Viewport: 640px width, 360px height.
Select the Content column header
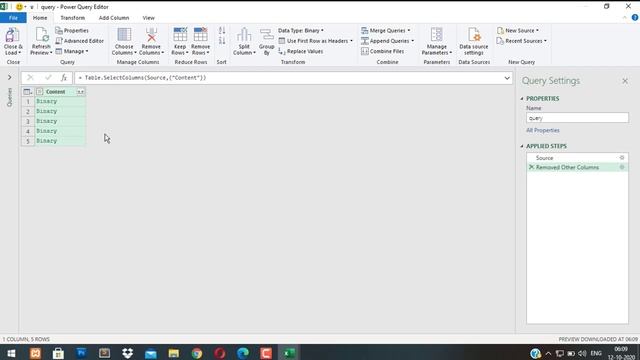[x=56, y=92]
